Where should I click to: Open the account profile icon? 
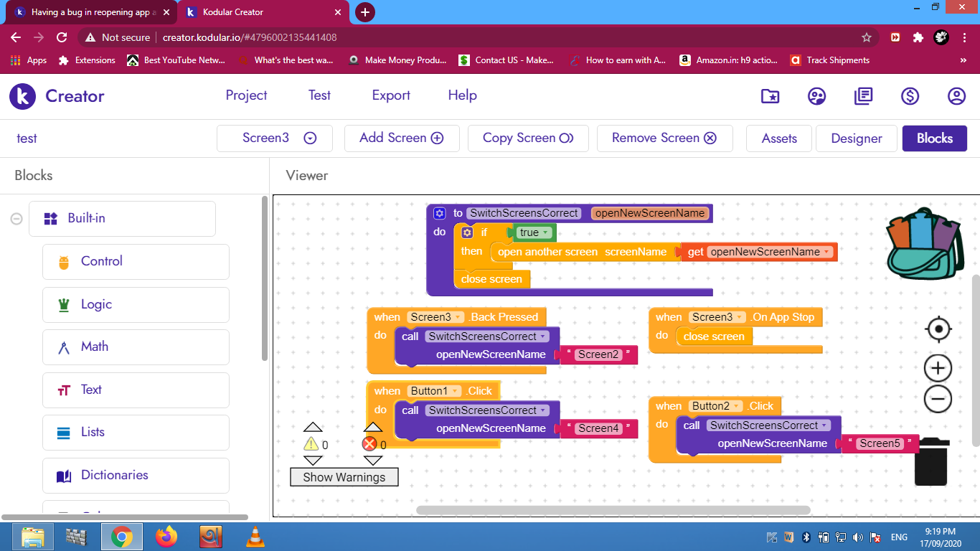[x=956, y=96]
